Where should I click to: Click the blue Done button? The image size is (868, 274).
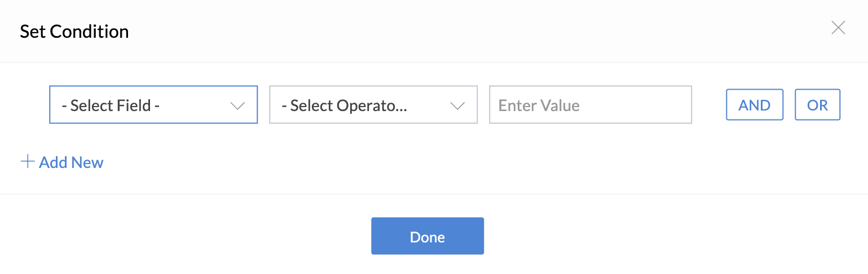(x=427, y=236)
